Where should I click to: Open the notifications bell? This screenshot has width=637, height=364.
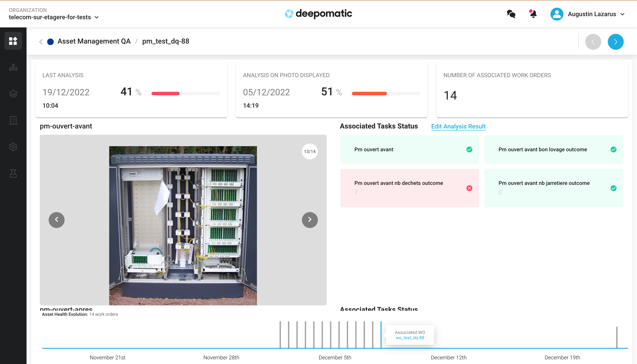coord(533,14)
